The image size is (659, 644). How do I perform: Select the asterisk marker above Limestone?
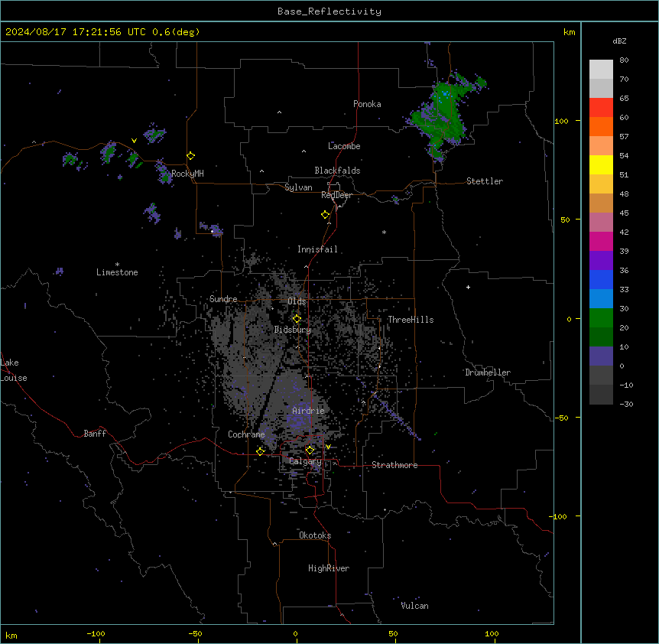click(117, 265)
